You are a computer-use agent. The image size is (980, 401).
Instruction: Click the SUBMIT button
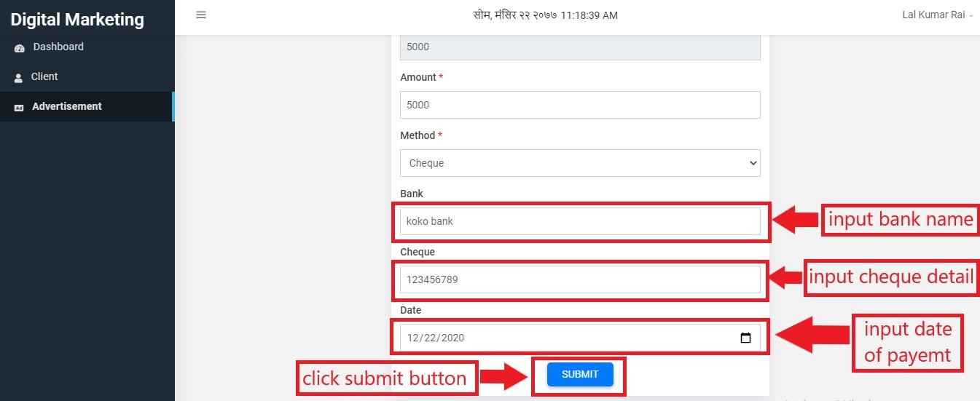click(580, 374)
